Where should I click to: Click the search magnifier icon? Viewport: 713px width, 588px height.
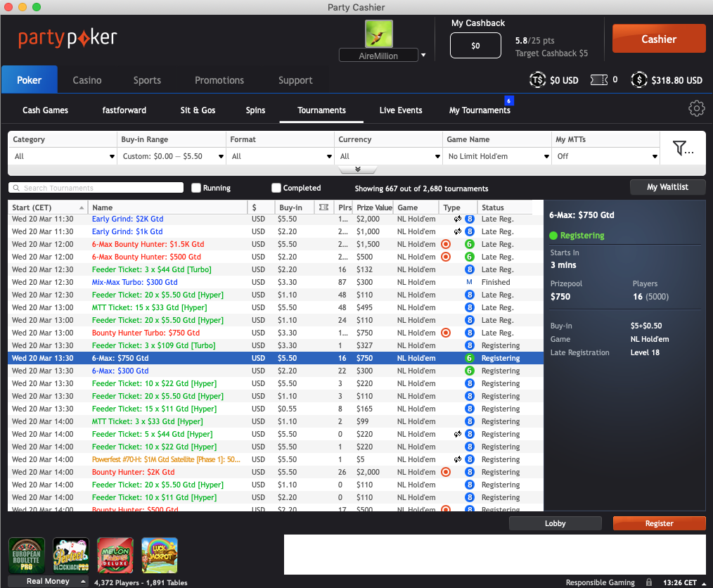(16, 188)
